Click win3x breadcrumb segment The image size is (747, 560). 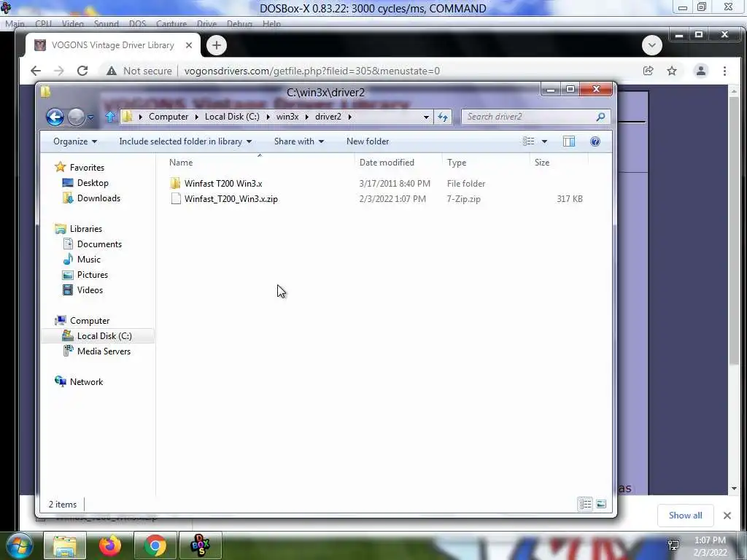point(287,117)
